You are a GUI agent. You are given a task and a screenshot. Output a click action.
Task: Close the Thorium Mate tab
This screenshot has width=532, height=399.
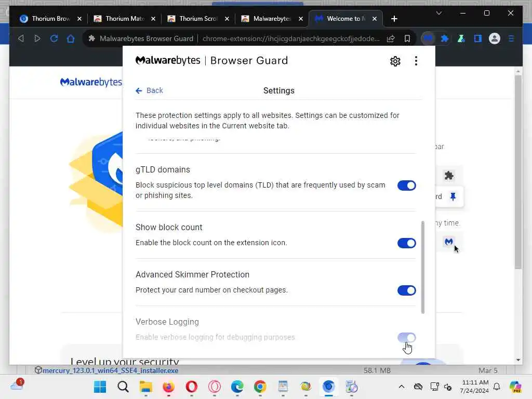click(153, 19)
